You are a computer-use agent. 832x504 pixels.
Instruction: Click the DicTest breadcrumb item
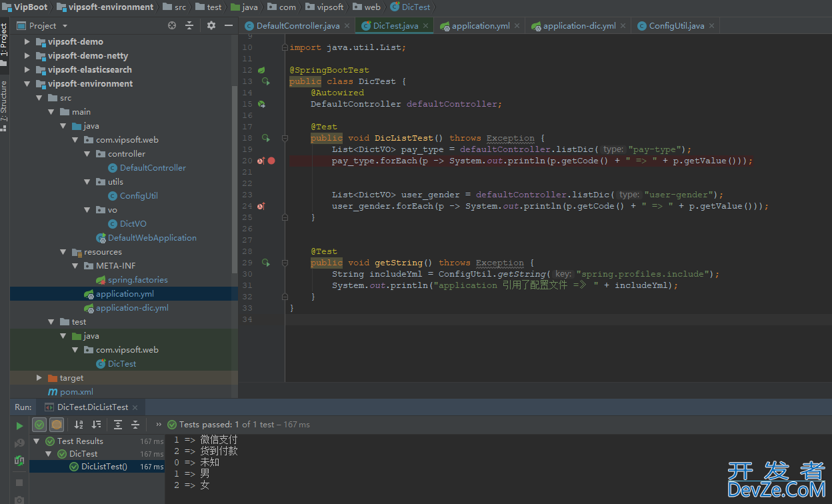[410, 7]
